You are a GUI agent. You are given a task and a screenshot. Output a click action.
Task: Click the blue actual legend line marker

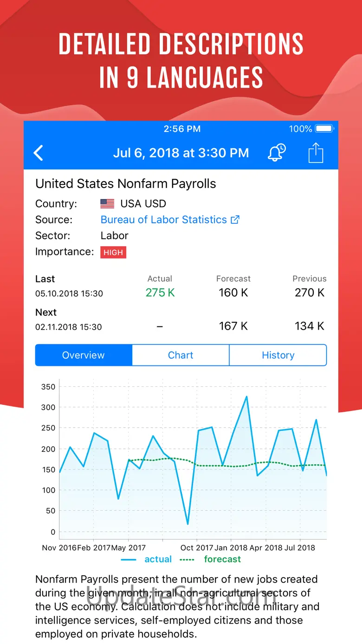pyautogui.click(x=129, y=559)
